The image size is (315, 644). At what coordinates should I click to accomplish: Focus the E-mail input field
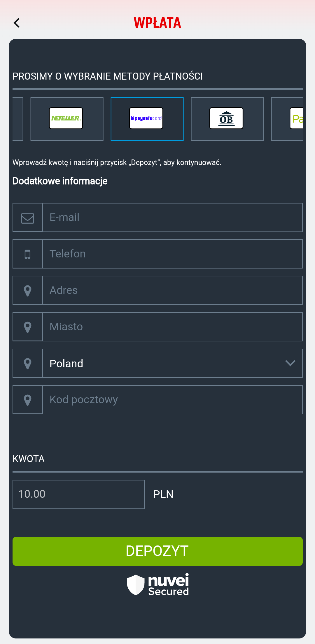pyautogui.click(x=172, y=217)
